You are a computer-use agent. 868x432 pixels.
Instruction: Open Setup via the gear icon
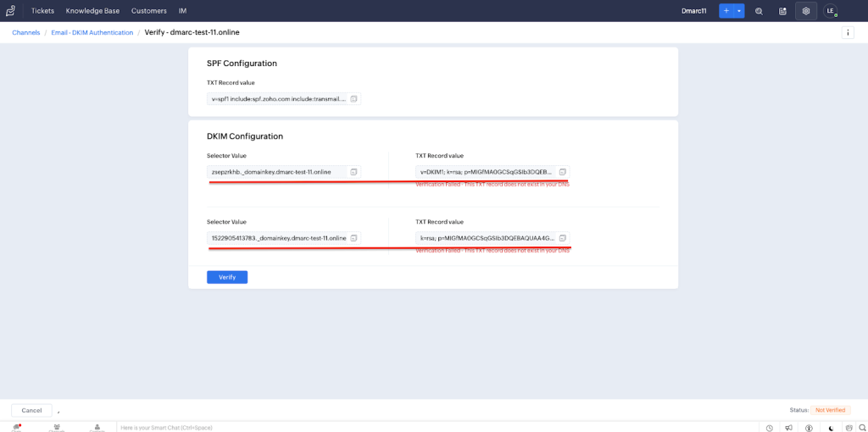806,11
